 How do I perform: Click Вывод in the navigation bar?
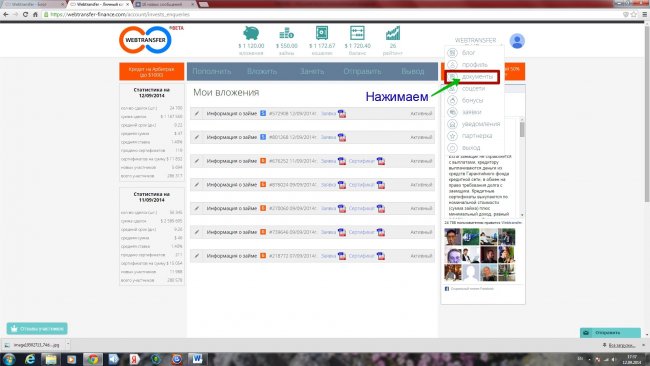point(412,71)
